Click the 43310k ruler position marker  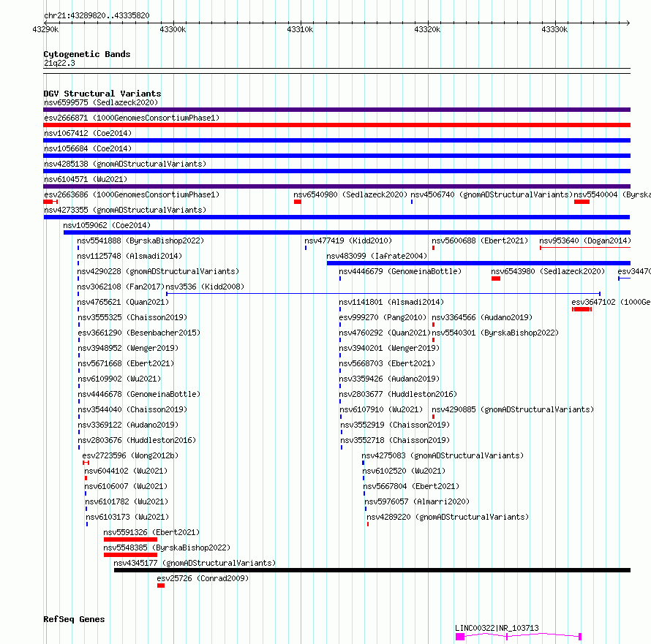(x=300, y=30)
